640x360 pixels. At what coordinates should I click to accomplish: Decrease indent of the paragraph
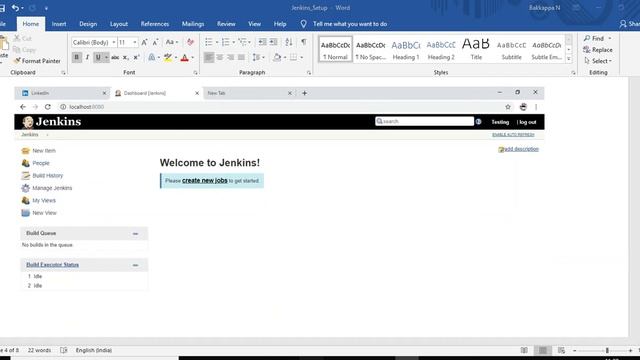click(262, 42)
